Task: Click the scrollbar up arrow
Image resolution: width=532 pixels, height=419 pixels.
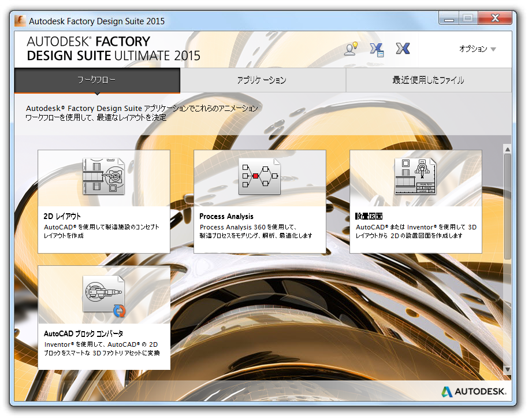Action: (x=508, y=150)
